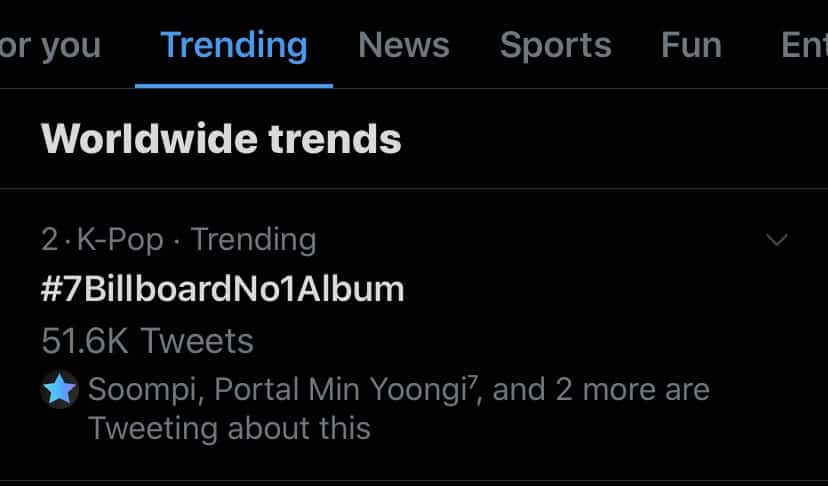Open options chevron for #7BillboardNo1Album trend
This screenshot has height=486, width=828.
click(x=776, y=240)
